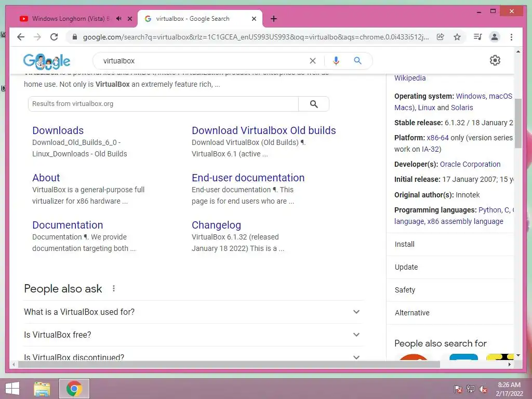Screen dimensions: 532x399
Task: Open a new tab with plus button
Action: pyautogui.click(x=274, y=19)
